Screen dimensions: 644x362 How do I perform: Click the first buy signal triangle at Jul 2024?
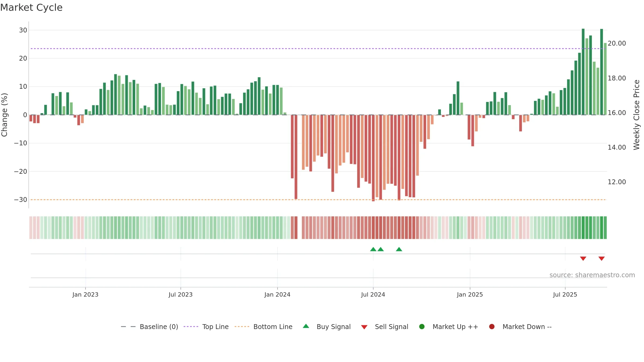373,249
